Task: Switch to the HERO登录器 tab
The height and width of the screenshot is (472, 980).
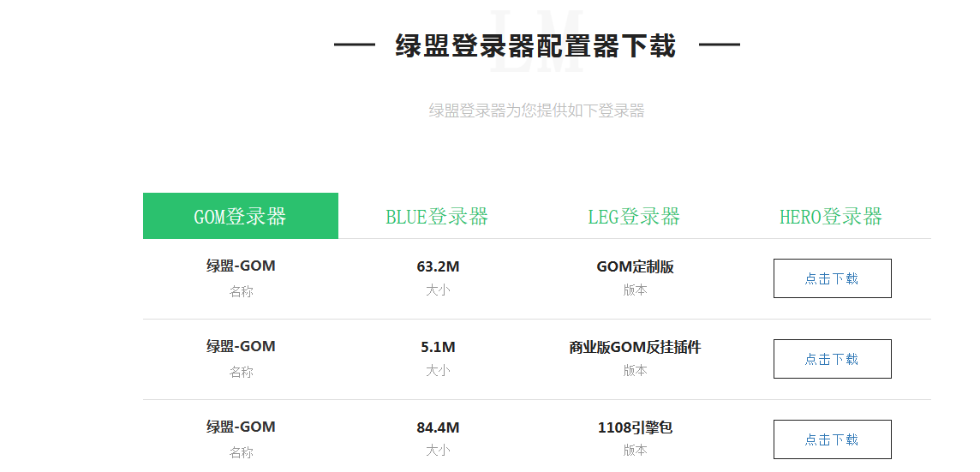Action: pos(831,216)
